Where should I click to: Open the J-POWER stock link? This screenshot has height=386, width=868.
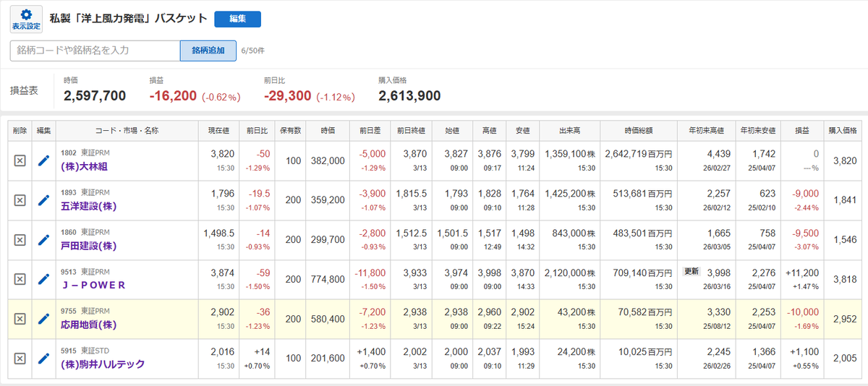click(x=93, y=285)
